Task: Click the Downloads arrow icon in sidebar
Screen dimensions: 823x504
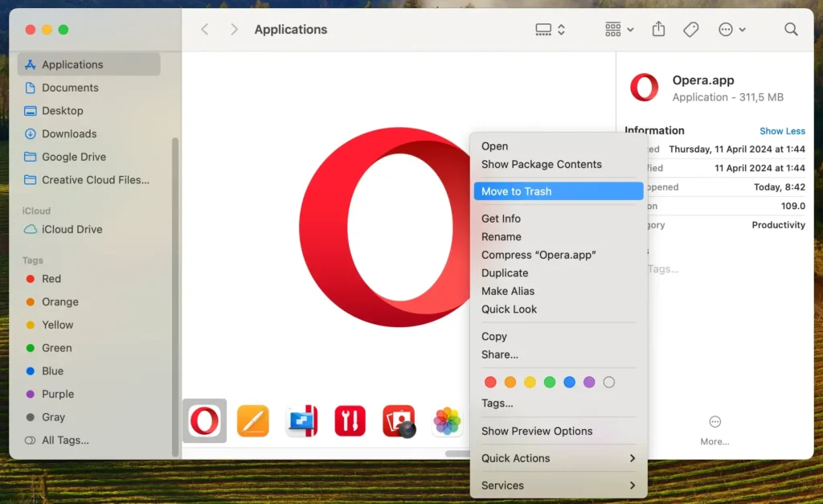Action: [x=31, y=134]
